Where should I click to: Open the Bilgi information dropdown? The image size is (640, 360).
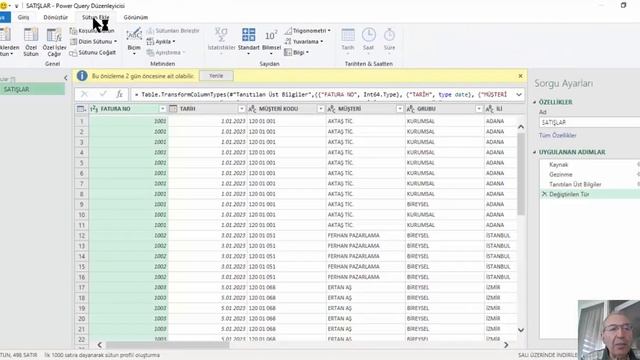coord(296,53)
